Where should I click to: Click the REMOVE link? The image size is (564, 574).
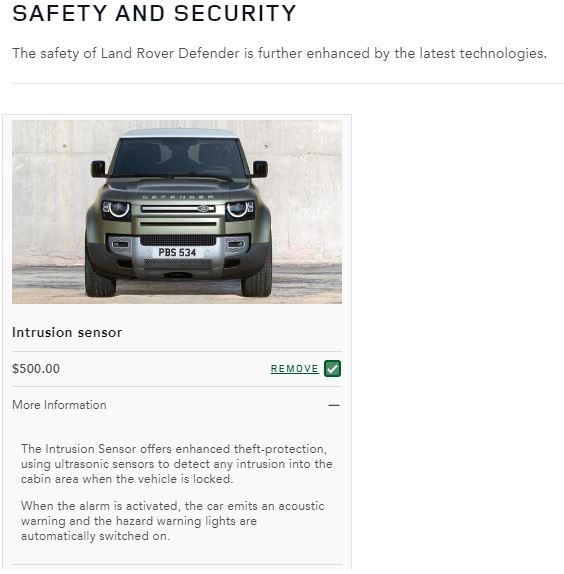click(295, 369)
